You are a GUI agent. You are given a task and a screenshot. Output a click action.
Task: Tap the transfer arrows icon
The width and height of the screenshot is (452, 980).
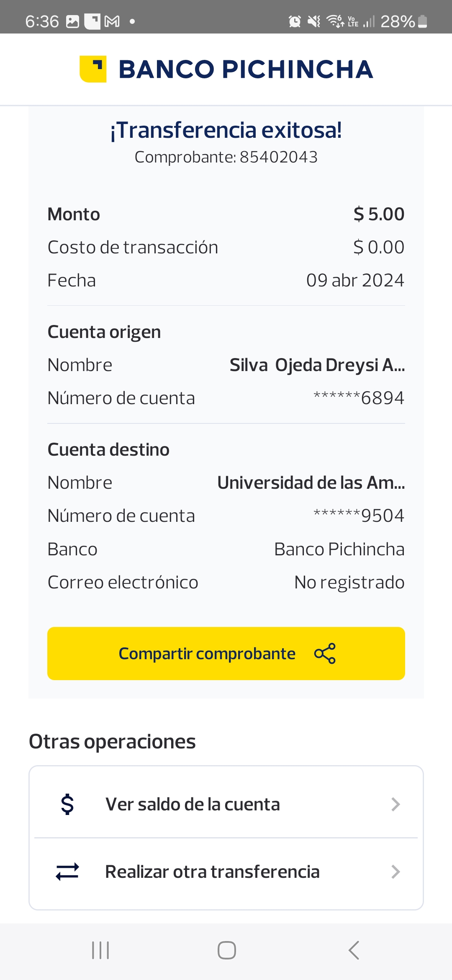[x=67, y=872]
